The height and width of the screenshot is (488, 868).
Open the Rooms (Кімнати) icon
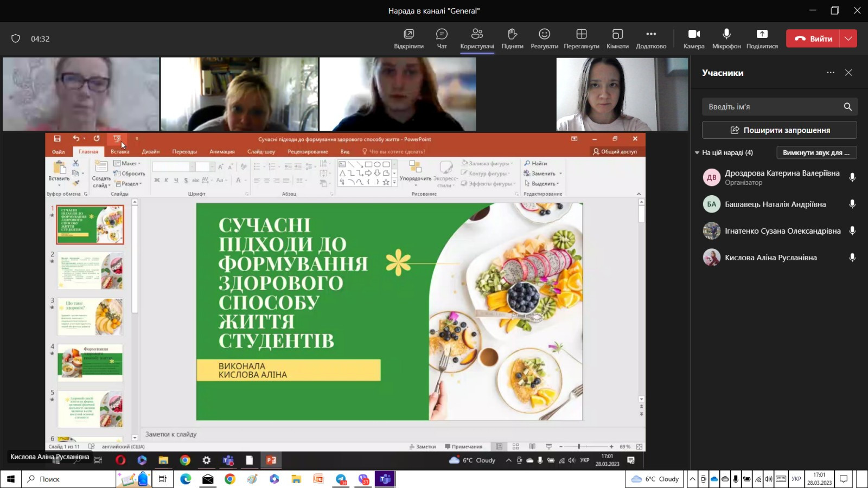[x=617, y=35]
